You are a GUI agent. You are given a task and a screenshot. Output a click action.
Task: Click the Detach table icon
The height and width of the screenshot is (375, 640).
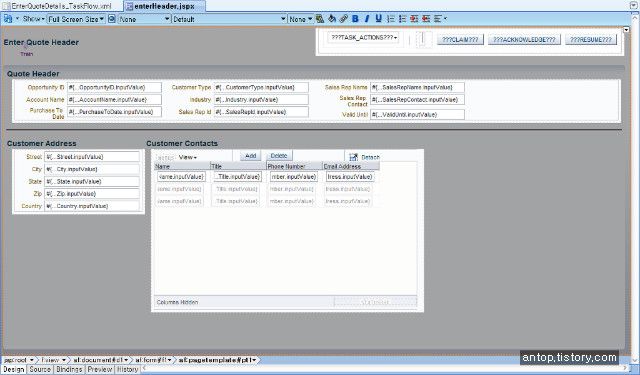tap(353, 157)
